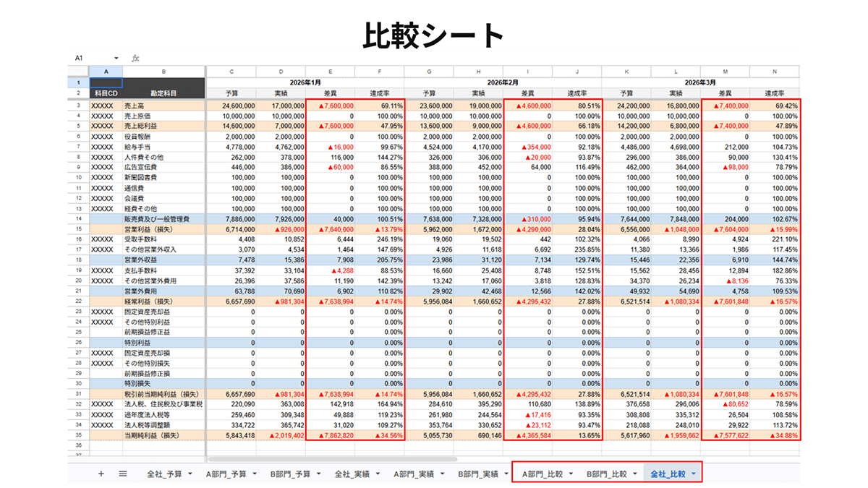Select the 経常利益（損失） cell
The width and height of the screenshot is (868, 488).
tap(163, 300)
